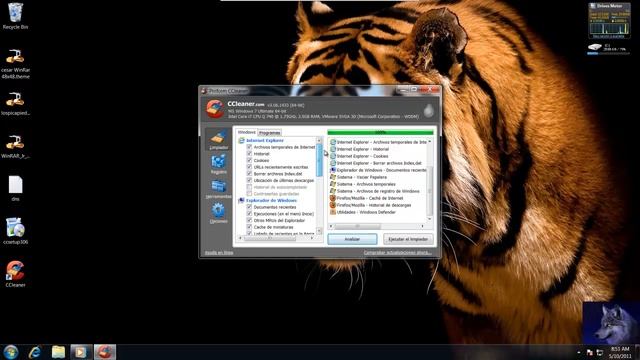The image size is (640, 360).
Task: Open the Opciones gear in CCleaner sidebar
Action: click(218, 213)
